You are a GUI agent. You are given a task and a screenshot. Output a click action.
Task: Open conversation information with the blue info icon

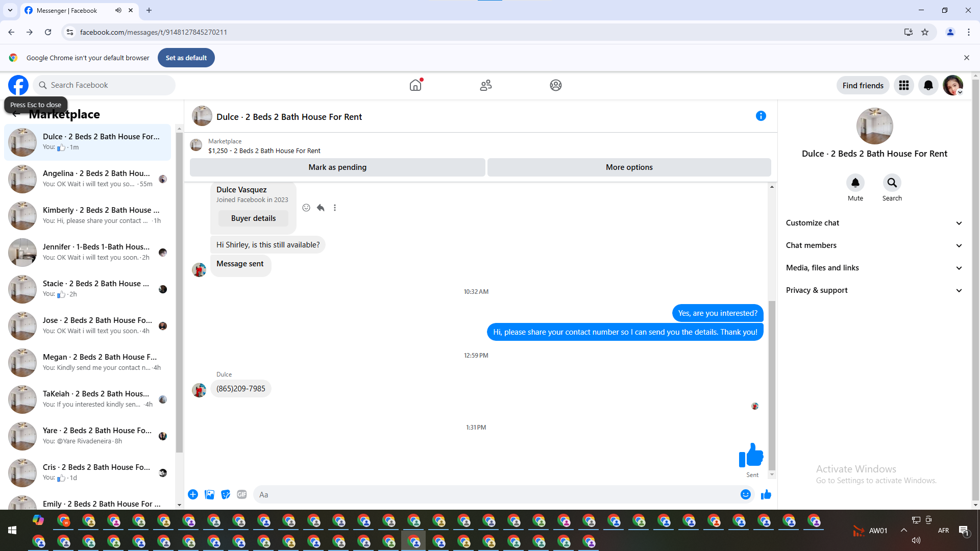(x=761, y=116)
